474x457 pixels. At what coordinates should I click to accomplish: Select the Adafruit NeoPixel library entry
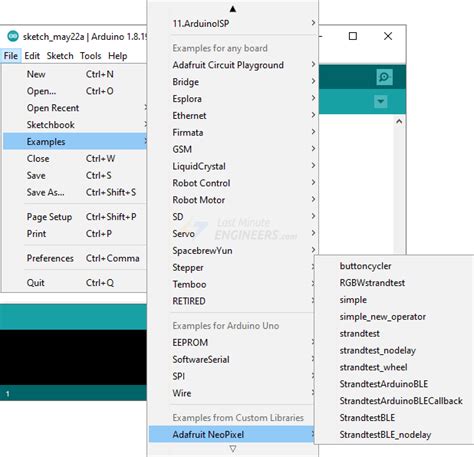pyautogui.click(x=232, y=434)
